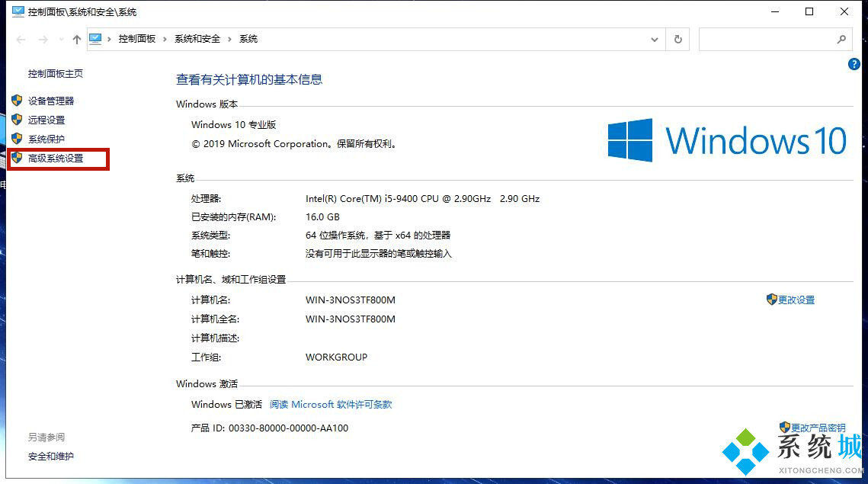This screenshot has width=868, height=484.
Task: Click the 计算机全名 value WIN-3NOS3TF800M
Action: 351,319
